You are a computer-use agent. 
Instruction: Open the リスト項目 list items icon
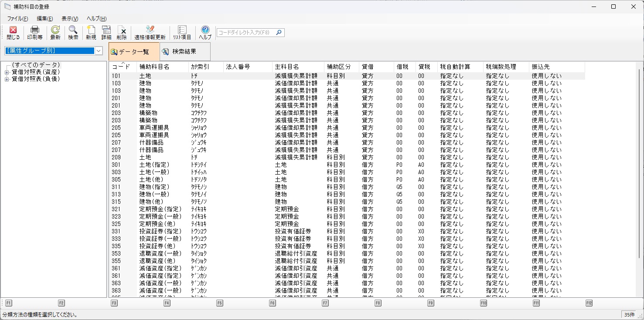tap(182, 33)
